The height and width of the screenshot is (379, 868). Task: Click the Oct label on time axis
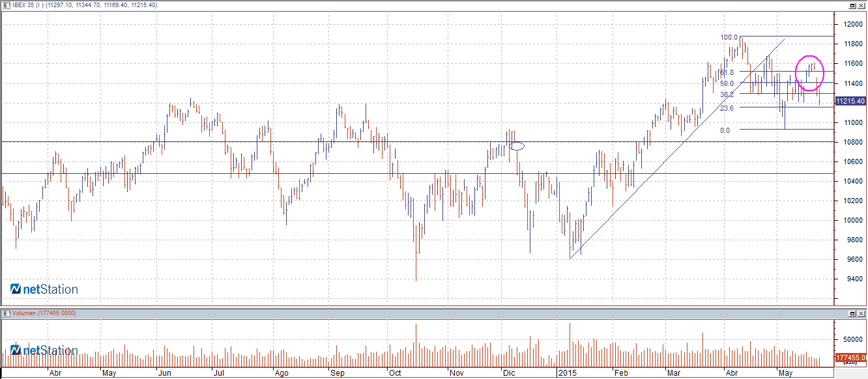point(395,374)
